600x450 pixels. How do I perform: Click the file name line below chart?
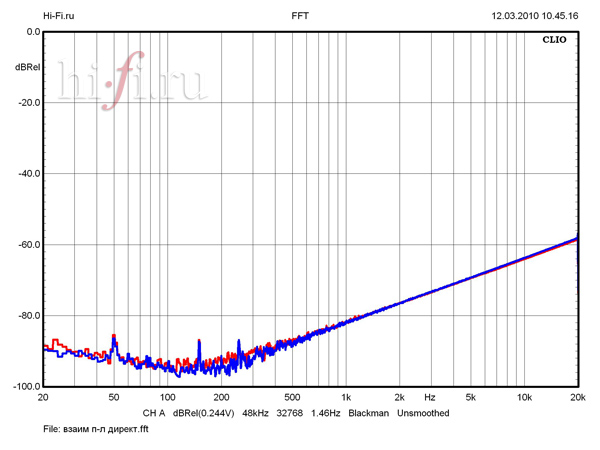pos(97,429)
